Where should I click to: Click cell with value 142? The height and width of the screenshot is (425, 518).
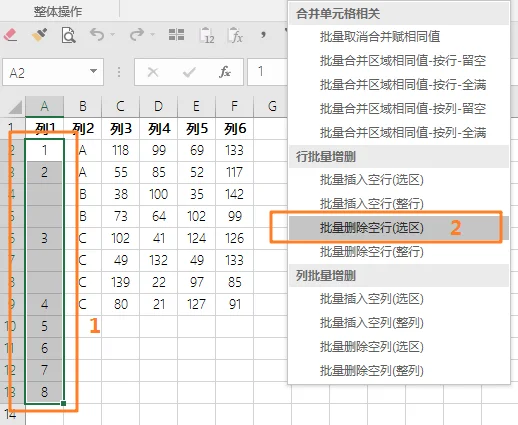234,194
